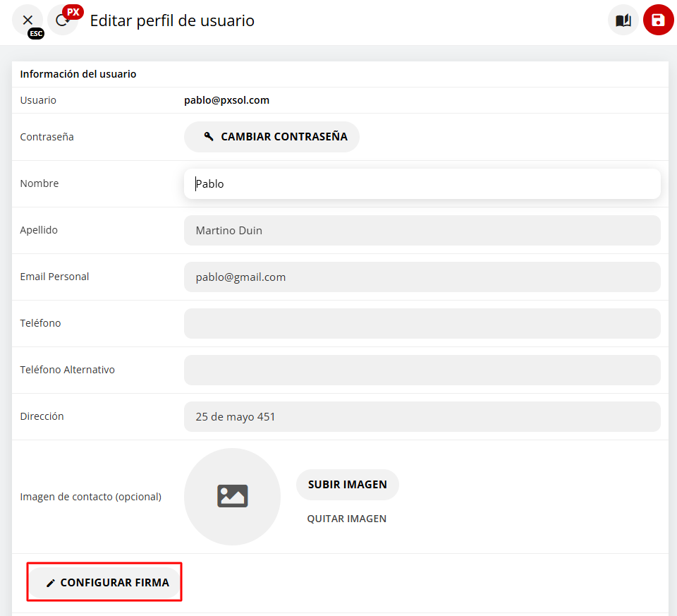Select the Email Personal input field
Screen dimensions: 677x616
click(422, 277)
